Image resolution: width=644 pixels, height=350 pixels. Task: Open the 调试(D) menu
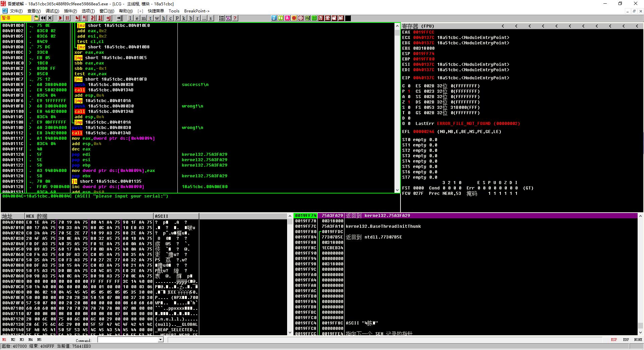[x=52, y=11]
